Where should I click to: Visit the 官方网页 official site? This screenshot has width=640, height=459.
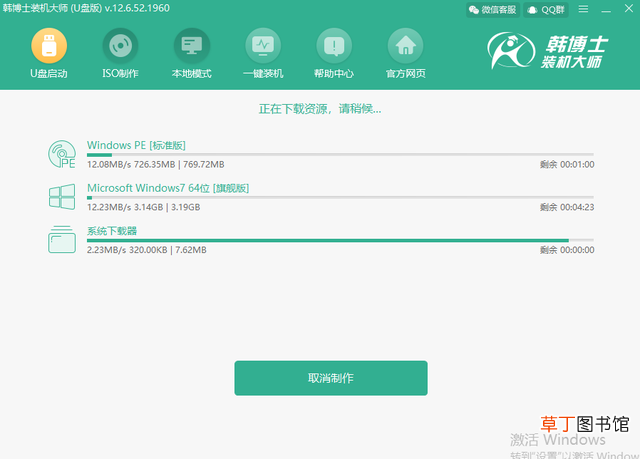click(x=405, y=46)
